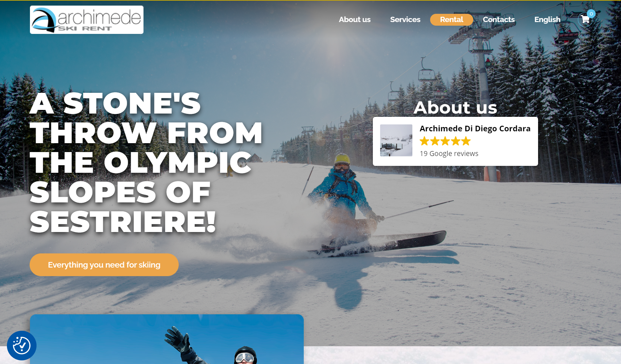The image size is (621, 364).
Task: Click the cart item count badge
Action: 591,13
